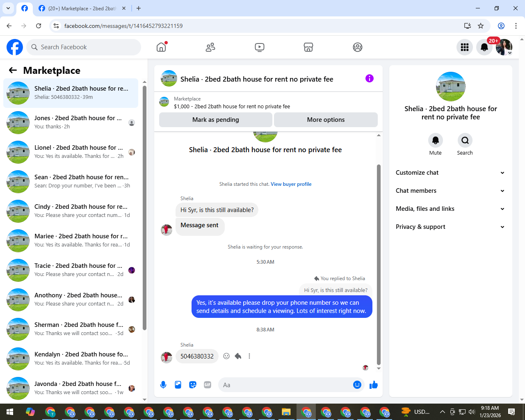Click the Aa message input box

(286, 385)
